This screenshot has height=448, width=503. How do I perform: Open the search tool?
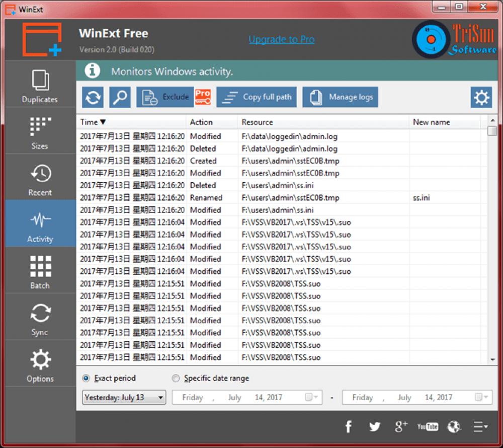(x=120, y=97)
